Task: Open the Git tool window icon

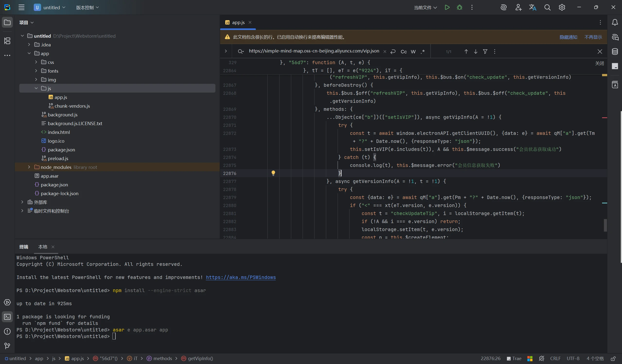Action: coord(7,346)
